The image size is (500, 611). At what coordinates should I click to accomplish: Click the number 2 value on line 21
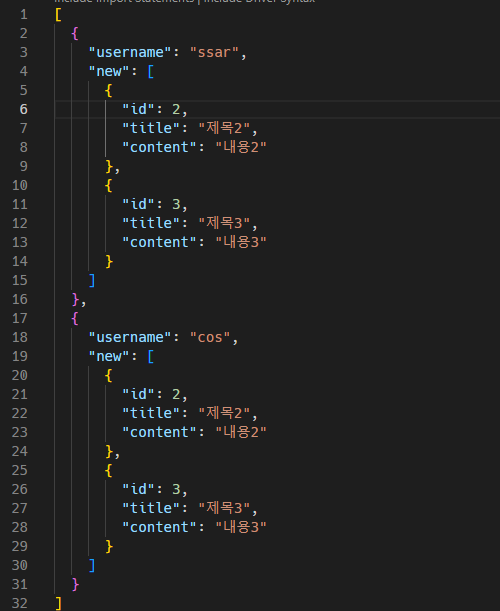click(x=176, y=394)
